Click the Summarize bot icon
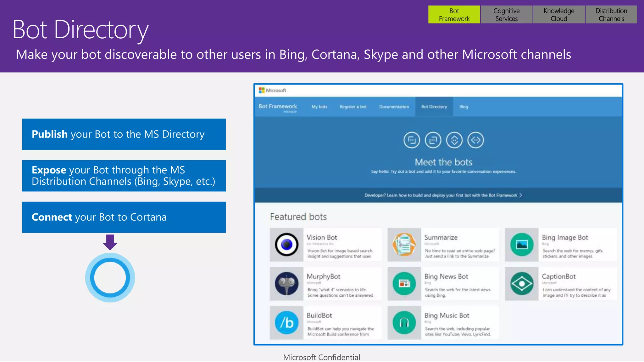644x362 pixels. coord(404,245)
